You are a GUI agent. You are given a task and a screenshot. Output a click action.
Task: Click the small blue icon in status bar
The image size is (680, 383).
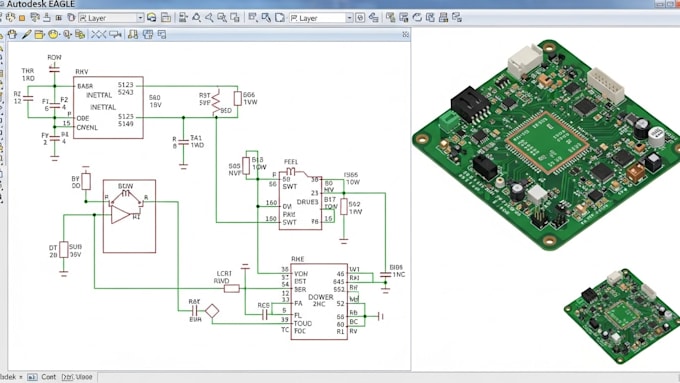point(32,377)
